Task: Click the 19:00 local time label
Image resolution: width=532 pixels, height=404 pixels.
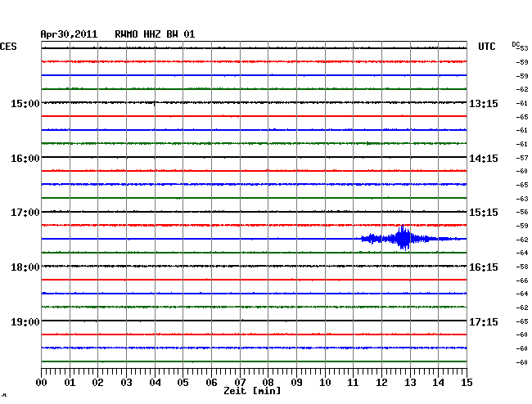Action: tap(25, 321)
